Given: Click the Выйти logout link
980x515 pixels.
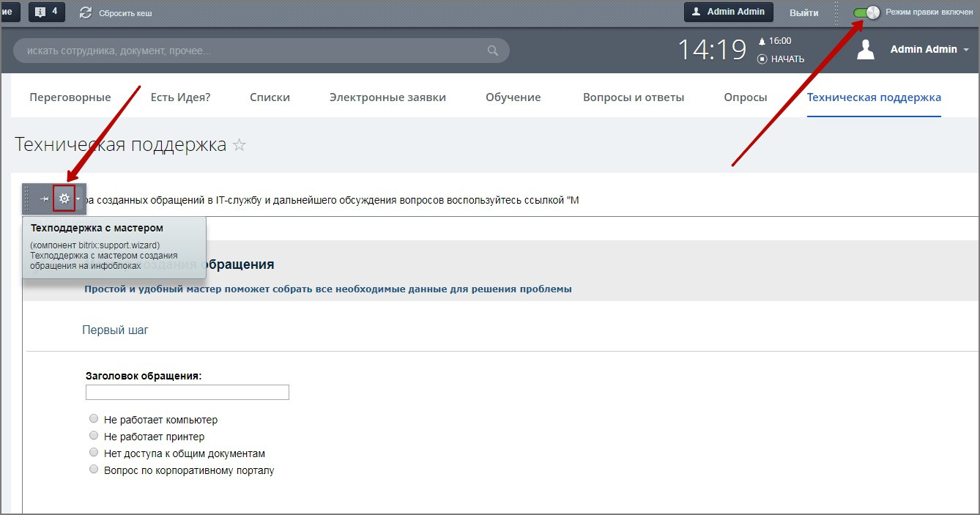Looking at the screenshot, I should [x=803, y=12].
